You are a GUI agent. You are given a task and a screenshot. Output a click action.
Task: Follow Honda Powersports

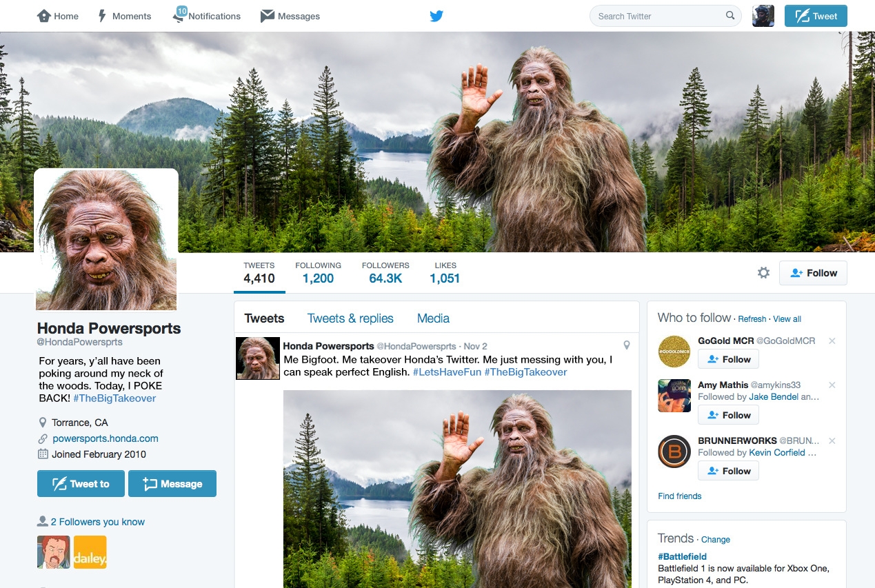pyautogui.click(x=813, y=273)
